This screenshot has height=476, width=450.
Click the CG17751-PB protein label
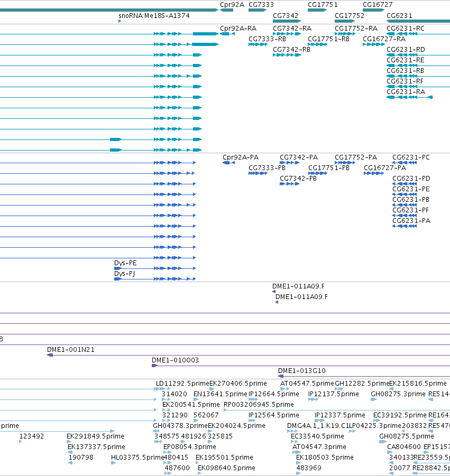[329, 168]
